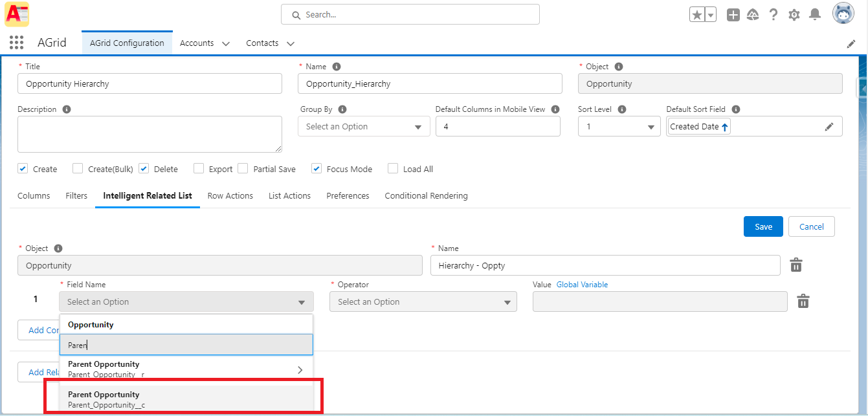
Task: Open Favorites star icon
Action: tap(696, 15)
